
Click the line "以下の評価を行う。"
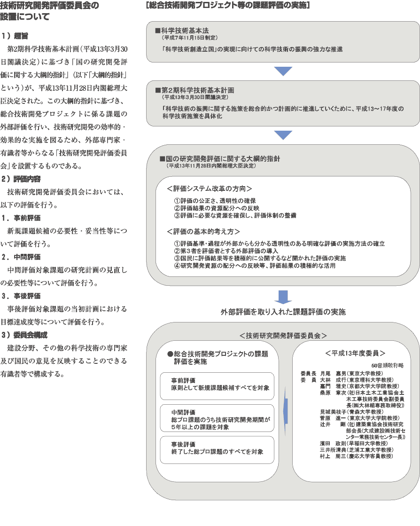pyautogui.click(x=29, y=205)
